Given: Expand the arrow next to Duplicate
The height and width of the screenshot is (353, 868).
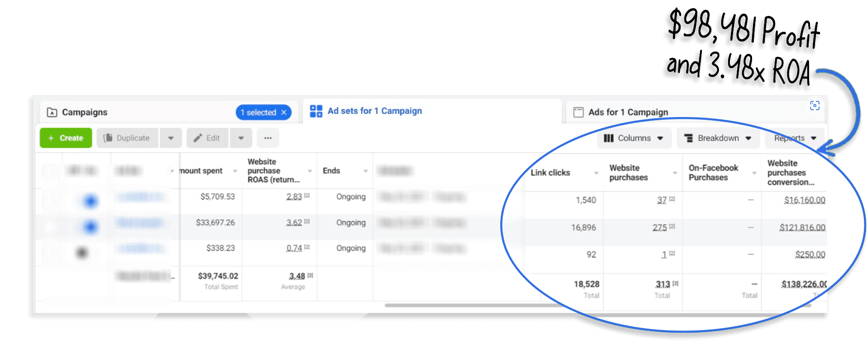Looking at the screenshot, I should [x=171, y=138].
